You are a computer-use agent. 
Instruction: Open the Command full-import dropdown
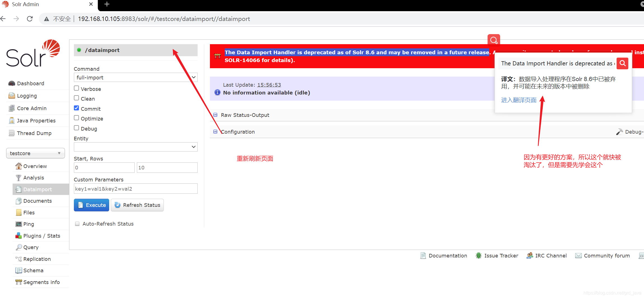135,77
